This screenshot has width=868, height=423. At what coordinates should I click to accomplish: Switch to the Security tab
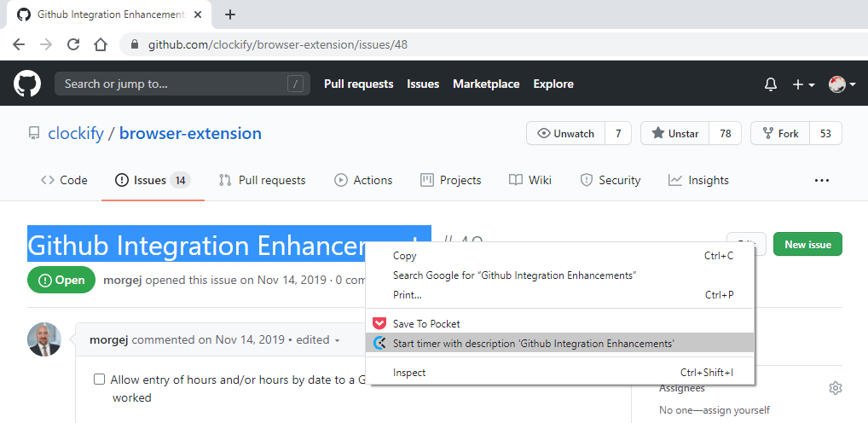[x=610, y=181]
